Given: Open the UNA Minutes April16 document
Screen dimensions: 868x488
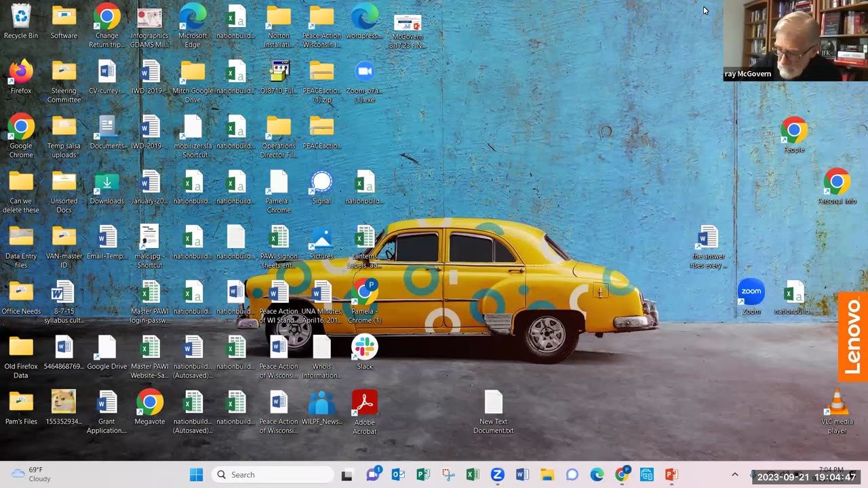Looking at the screenshot, I should pos(321,301).
